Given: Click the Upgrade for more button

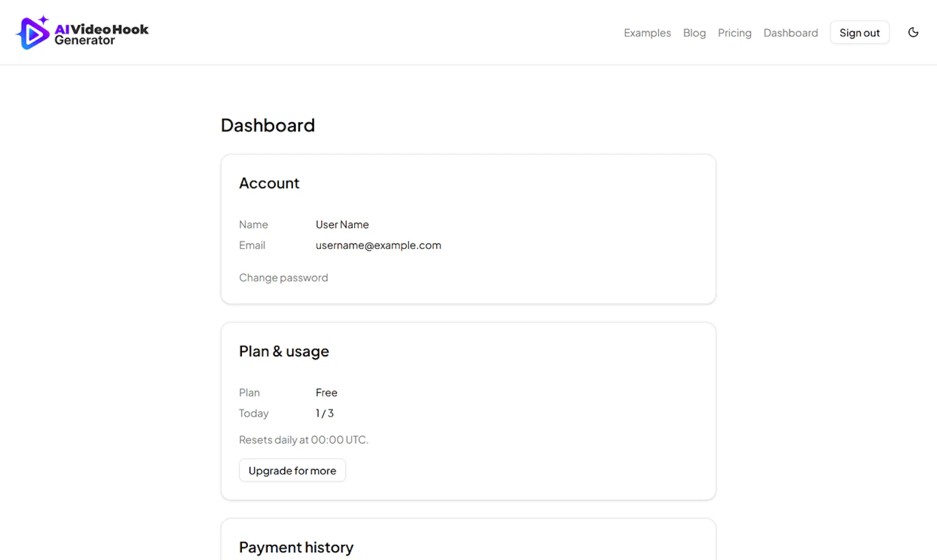Looking at the screenshot, I should point(292,470).
